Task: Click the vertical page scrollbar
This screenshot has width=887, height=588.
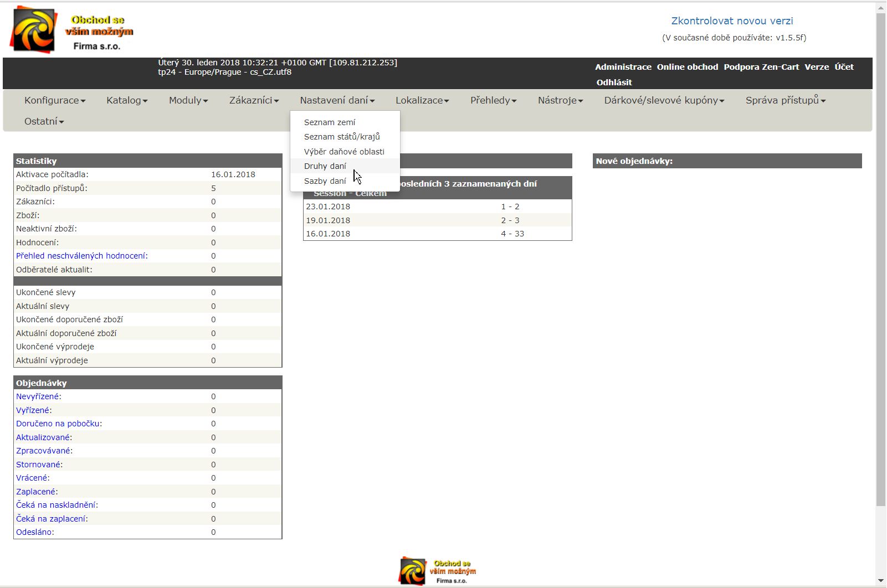Action: click(x=880, y=259)
